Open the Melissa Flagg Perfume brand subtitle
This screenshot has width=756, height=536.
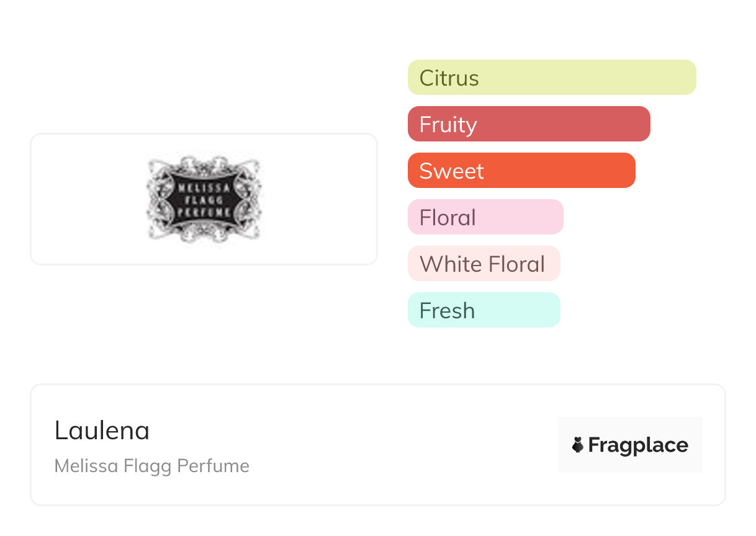[x=152, y=466]
